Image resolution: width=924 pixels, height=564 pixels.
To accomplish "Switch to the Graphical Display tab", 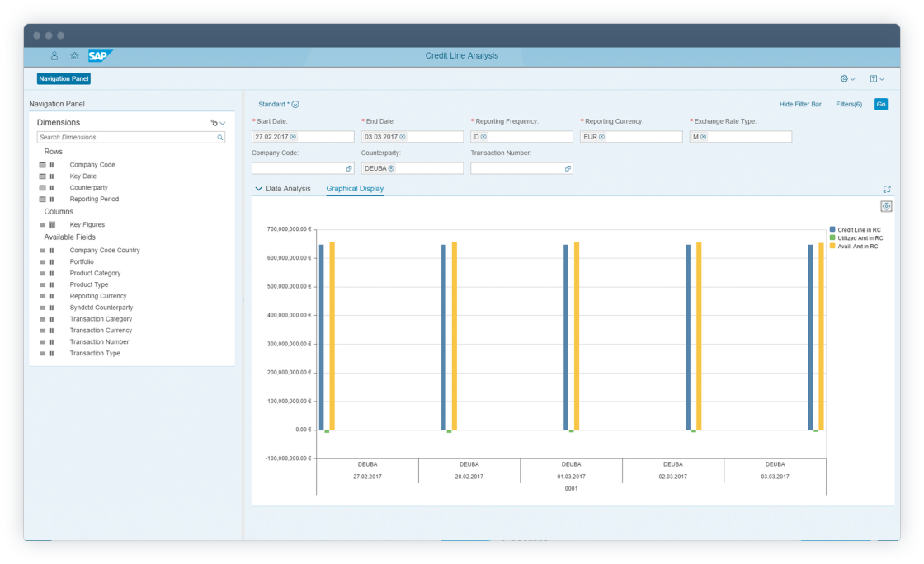I will pyautogui.click(x=355, y=189).
